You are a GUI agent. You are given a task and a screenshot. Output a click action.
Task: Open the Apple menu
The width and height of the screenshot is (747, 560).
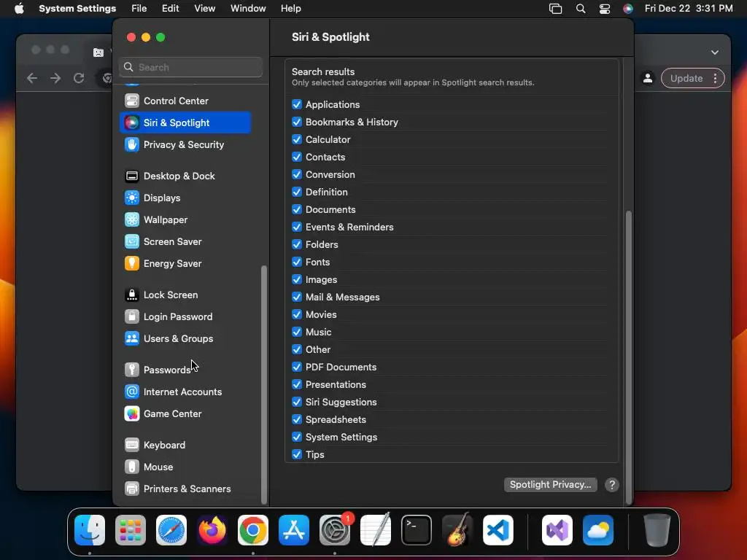[x=19, y=9]
